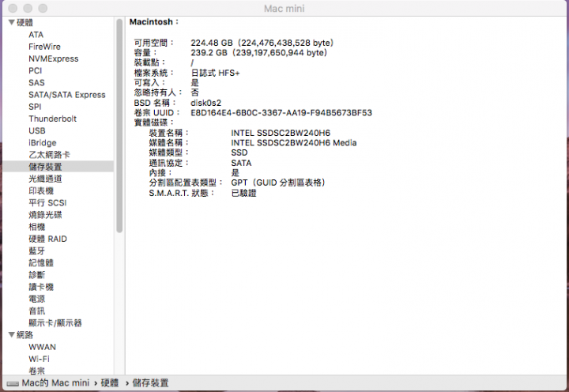Click the GPT partition map value
This screenshot has height=392, width=569.
278,183
